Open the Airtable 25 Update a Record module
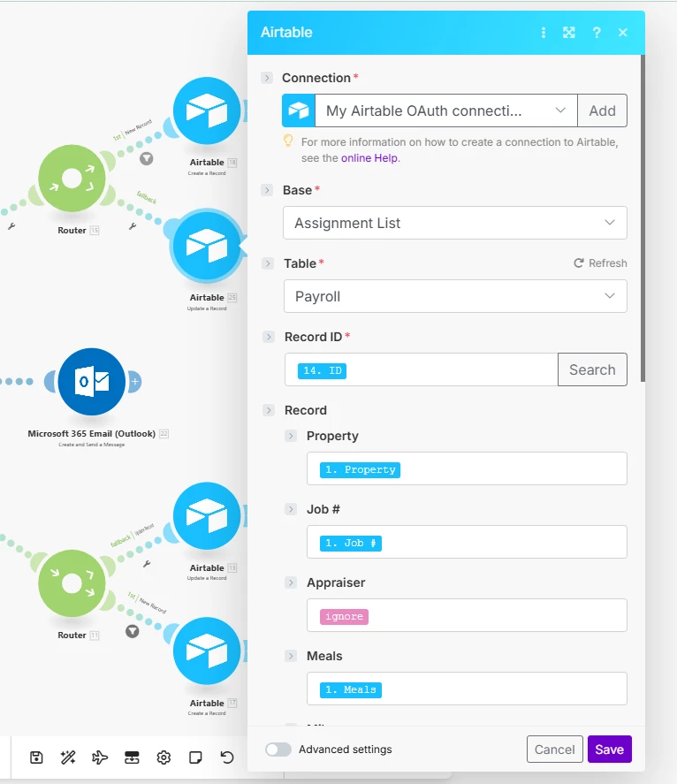 (x=207, y=246)
